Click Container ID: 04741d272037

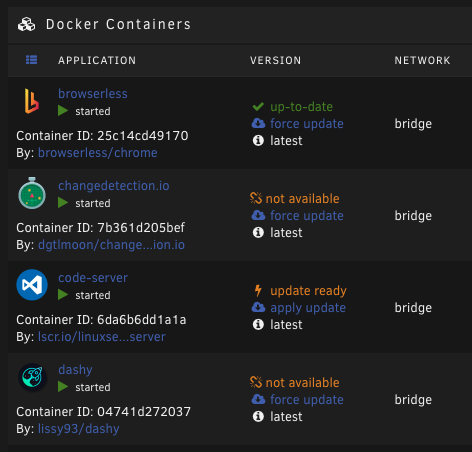(x=103, y=412)
